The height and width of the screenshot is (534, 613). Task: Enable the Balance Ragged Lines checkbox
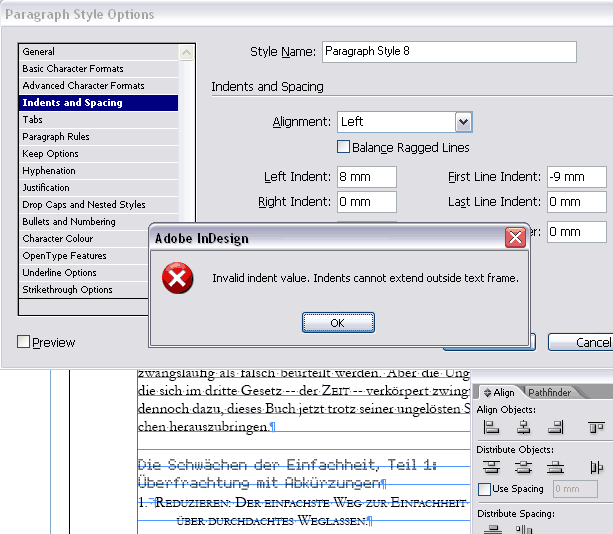(x=343, y=147)
